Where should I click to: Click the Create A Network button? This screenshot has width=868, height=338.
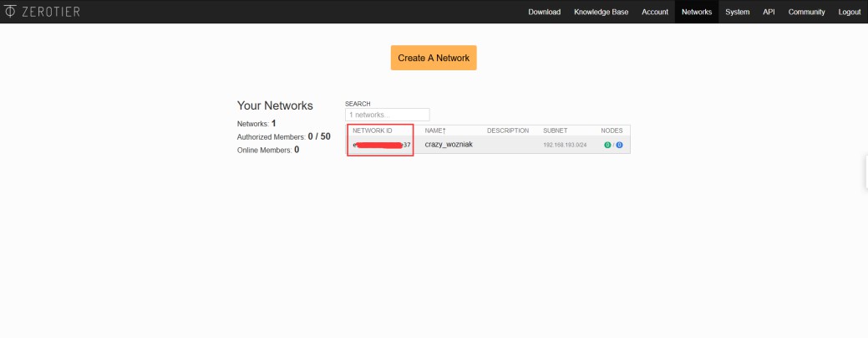[x=434, y=58]
